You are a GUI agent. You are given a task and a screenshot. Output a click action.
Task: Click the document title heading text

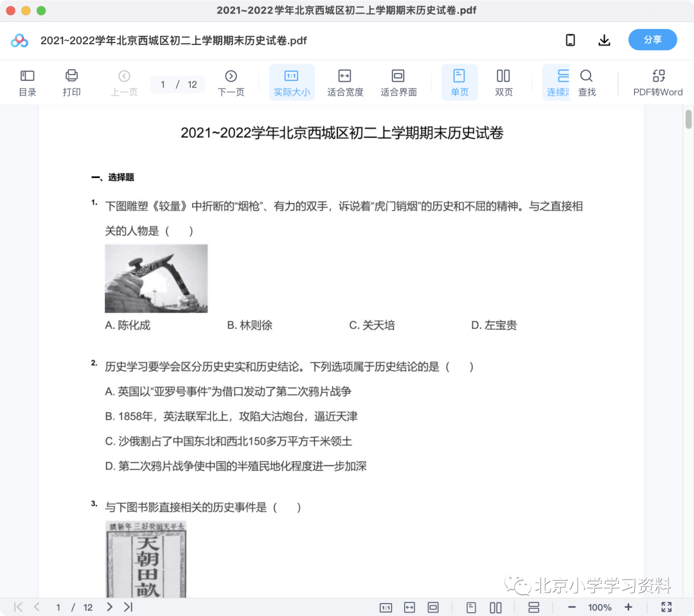click(342, 133)
